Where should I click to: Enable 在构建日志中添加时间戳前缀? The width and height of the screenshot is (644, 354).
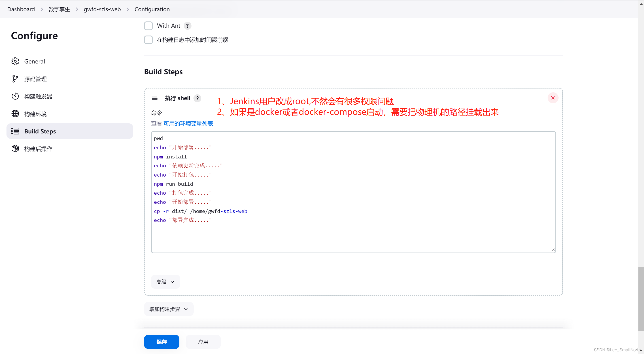[148, 40]
